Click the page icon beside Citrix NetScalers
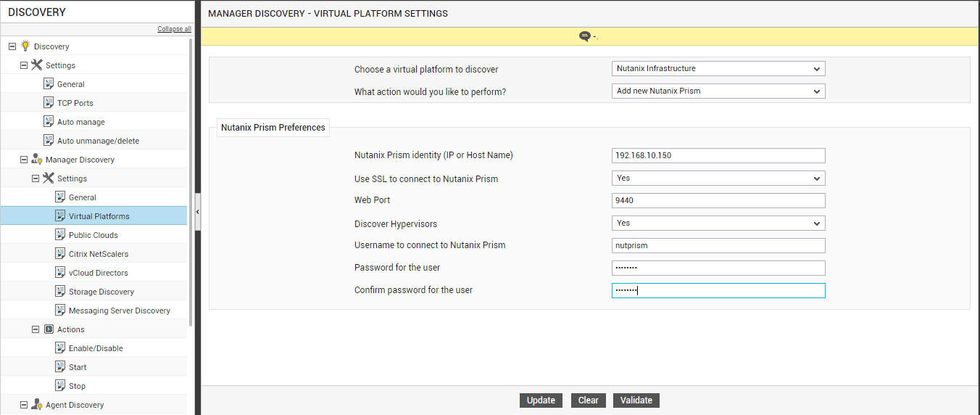980x415 pixels. coord(60,253)
